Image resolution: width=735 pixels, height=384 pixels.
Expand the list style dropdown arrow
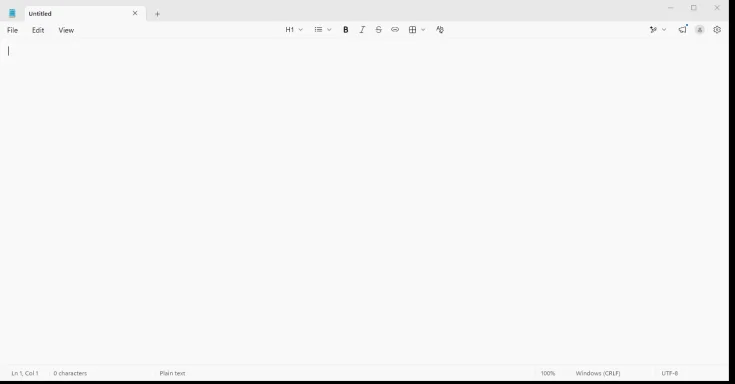tap(329, 30)
